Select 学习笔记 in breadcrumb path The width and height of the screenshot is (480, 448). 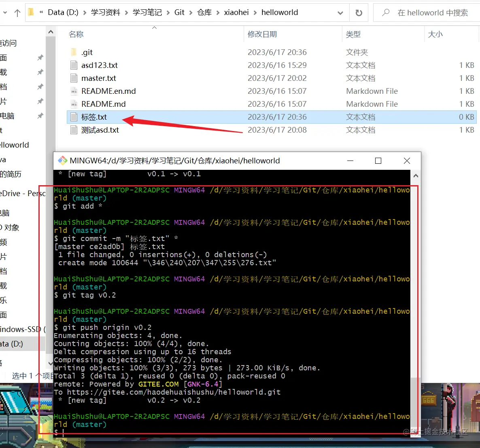(147, 12)
